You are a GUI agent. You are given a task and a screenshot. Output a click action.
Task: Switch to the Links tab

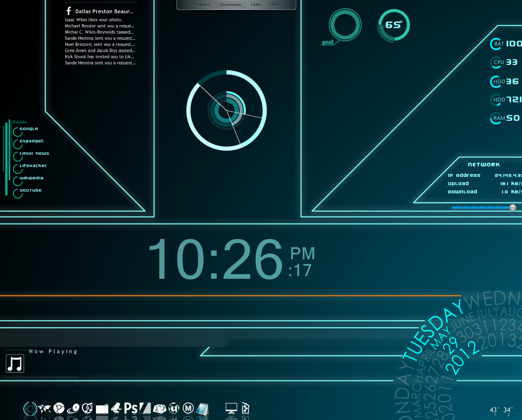pyautogui.click(x=255, y=5)
